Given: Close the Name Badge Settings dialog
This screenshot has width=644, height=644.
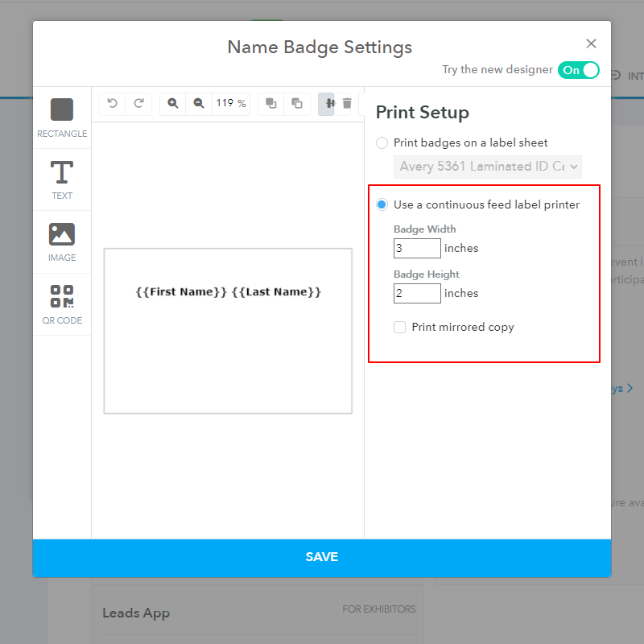Looking at the screenshot, I should coord(591,43).
